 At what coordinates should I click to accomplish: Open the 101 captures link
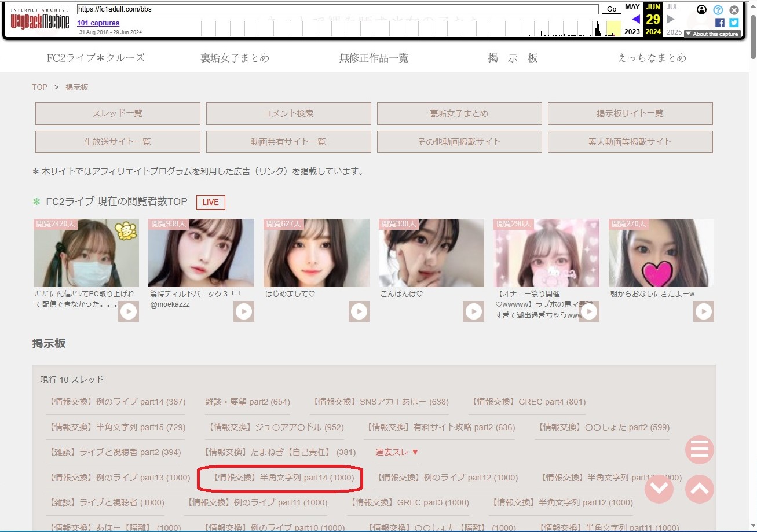(98, 23)
